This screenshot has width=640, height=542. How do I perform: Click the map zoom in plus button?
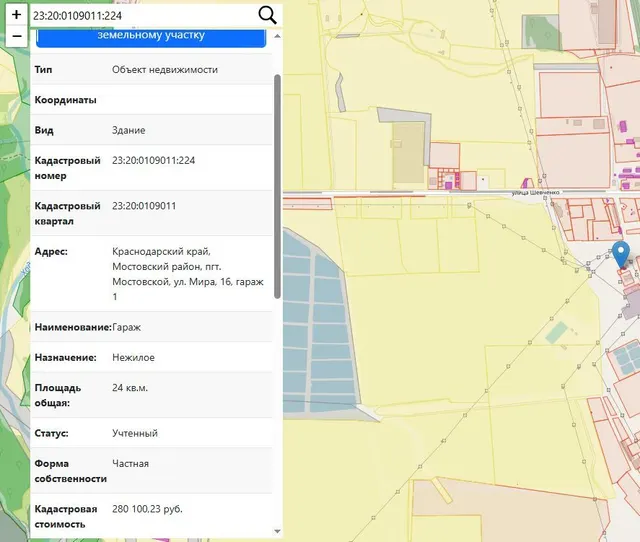pyautogui.click(x=16, y=15)
